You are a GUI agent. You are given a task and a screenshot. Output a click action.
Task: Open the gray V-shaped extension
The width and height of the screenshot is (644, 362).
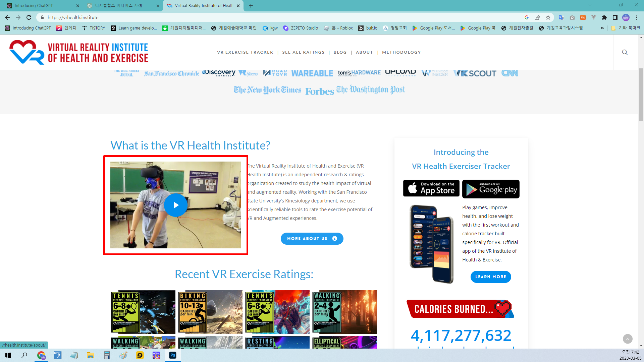point(594,17)
